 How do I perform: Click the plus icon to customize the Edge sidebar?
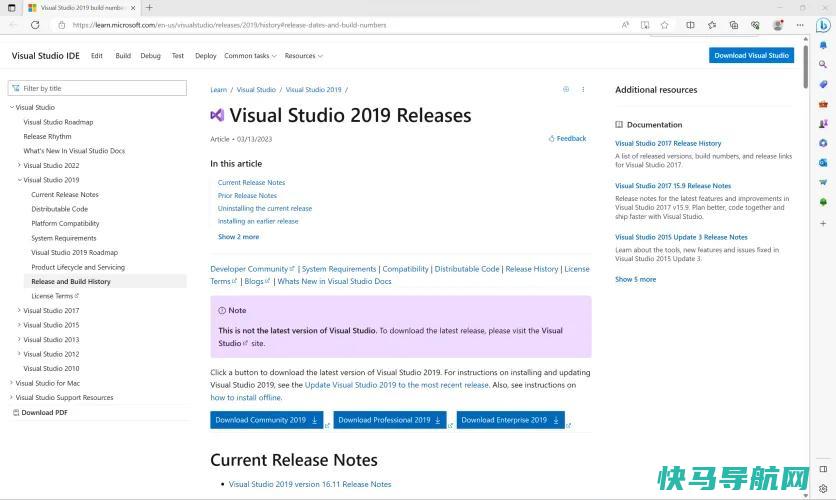pyautogui.click(x=823, y=223)
